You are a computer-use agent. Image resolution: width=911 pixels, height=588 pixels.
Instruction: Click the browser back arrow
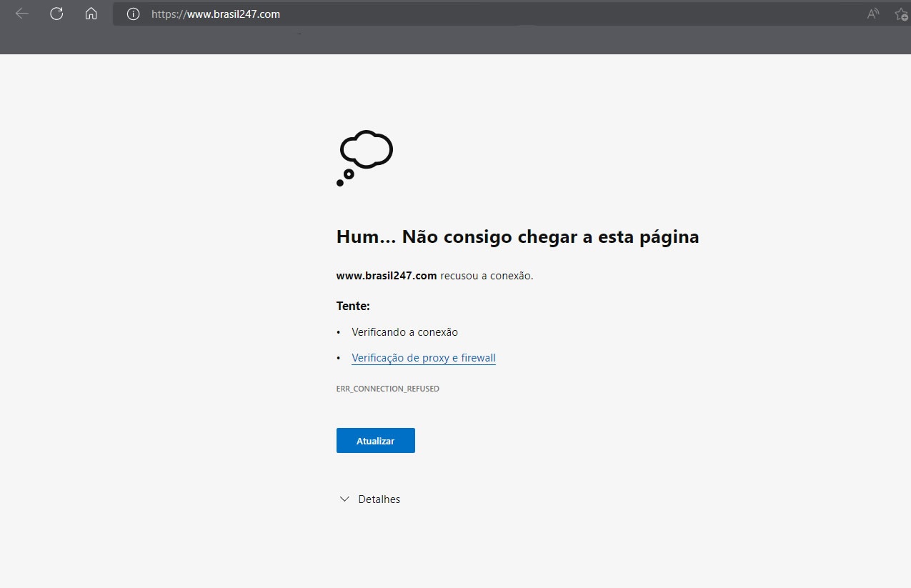(x=22, y=14)
